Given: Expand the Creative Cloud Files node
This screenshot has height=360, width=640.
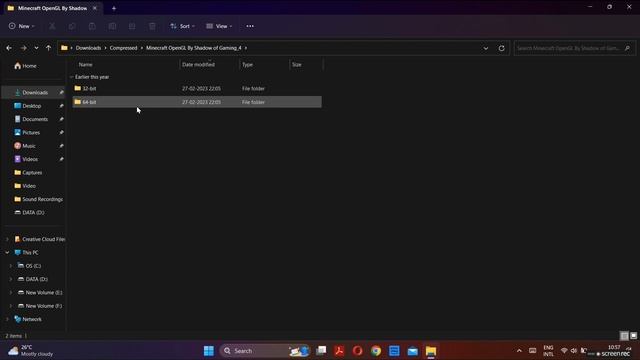Looking at the screenshot, I should point(7,239).
